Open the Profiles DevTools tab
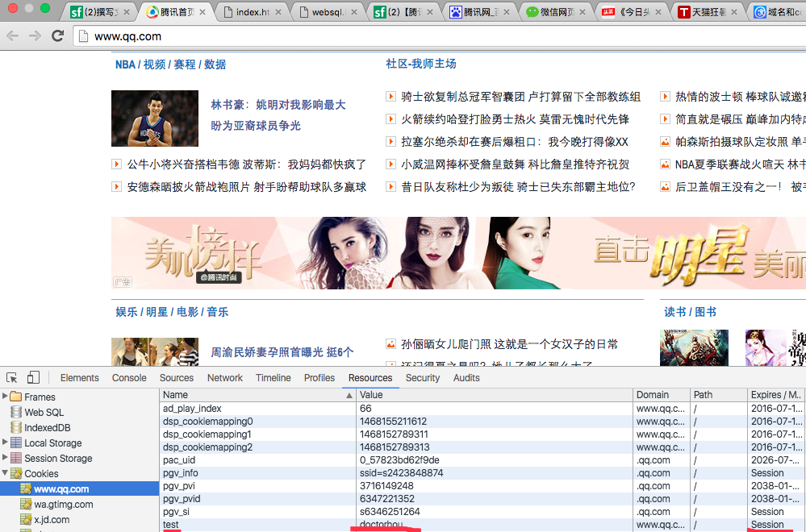The image size is (806, 532). 319,377
